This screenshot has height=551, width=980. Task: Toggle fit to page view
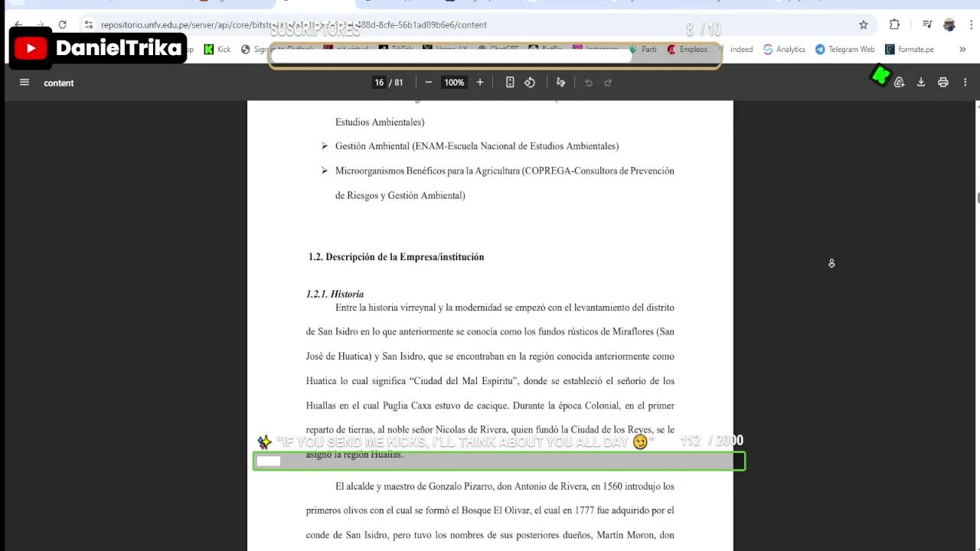point(510,83)
